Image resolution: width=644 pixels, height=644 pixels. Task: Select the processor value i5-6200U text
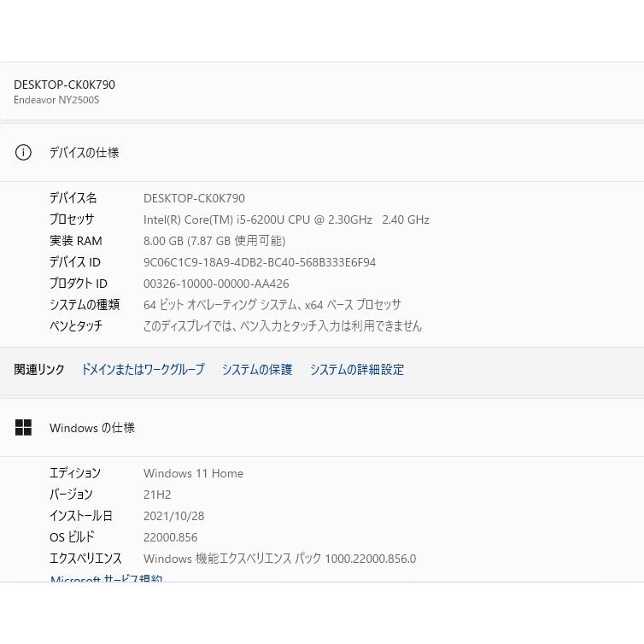[286, 220]
